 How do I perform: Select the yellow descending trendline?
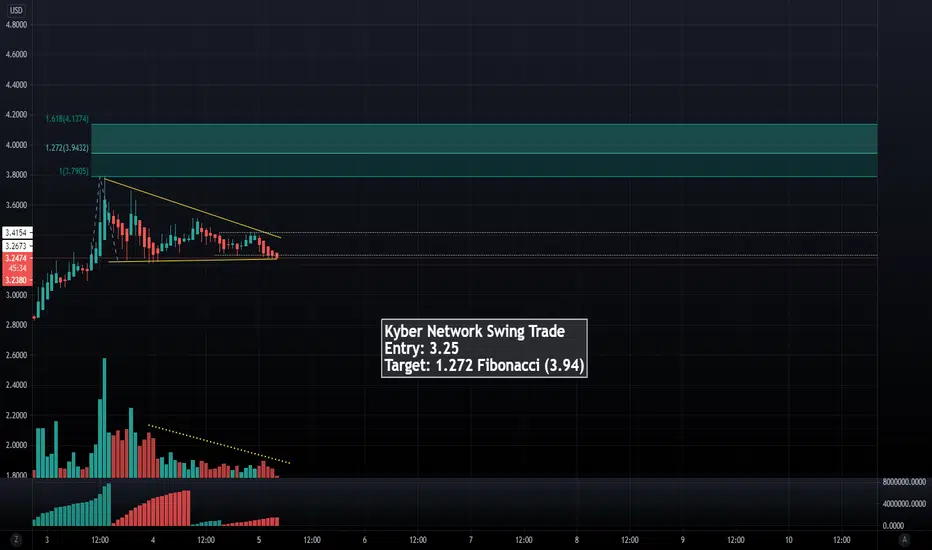(x=192, y=208)
